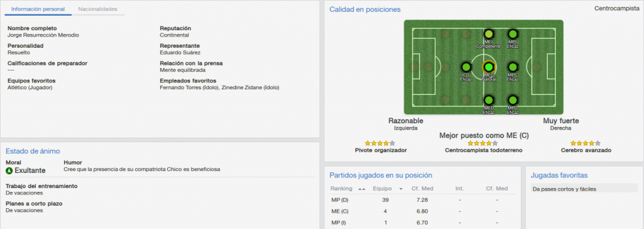Select the MPC Eficaz position dot

click(x=513, y=67)
